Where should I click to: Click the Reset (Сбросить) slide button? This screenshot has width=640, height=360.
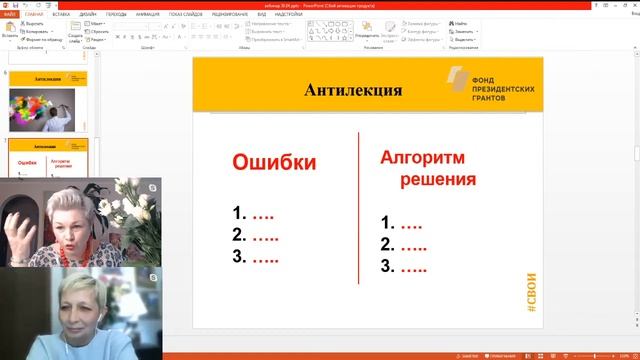(x=97, y=31)
